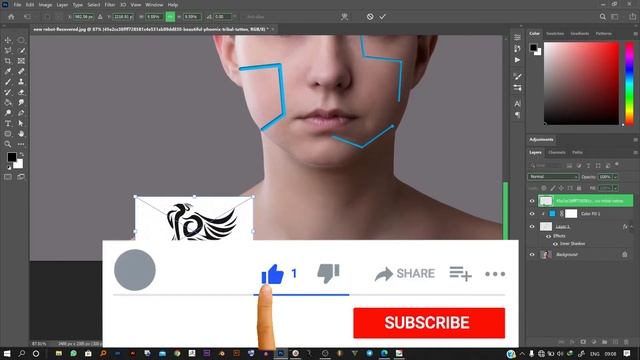The image size is (640, 360).
Task: Select the Crop tool
Action: coord(8,61)
